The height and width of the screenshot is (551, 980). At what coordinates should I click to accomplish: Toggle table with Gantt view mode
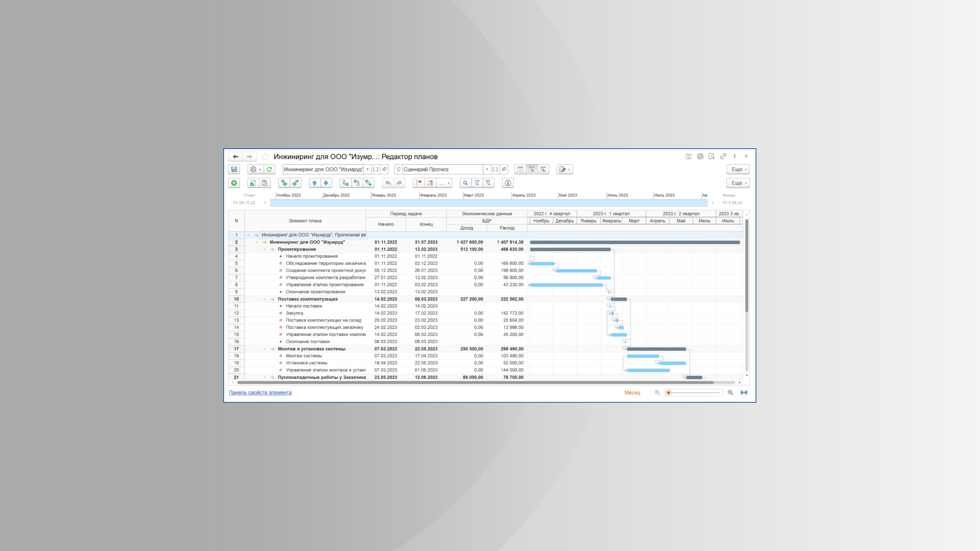point(531,169)
